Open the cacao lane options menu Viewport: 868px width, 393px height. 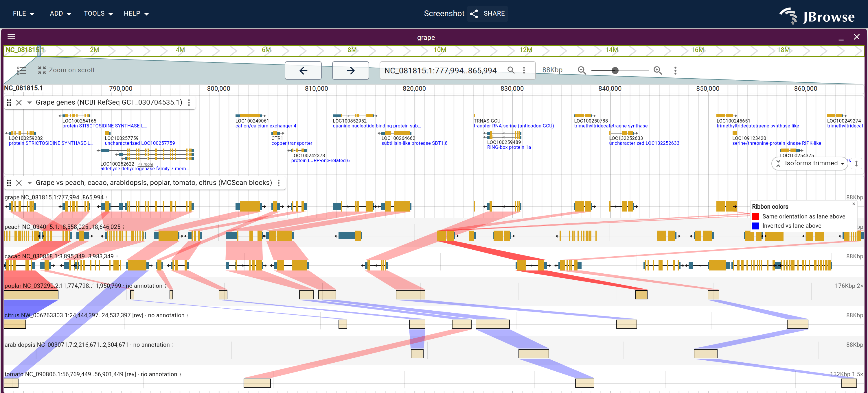[x=117, y=256]
